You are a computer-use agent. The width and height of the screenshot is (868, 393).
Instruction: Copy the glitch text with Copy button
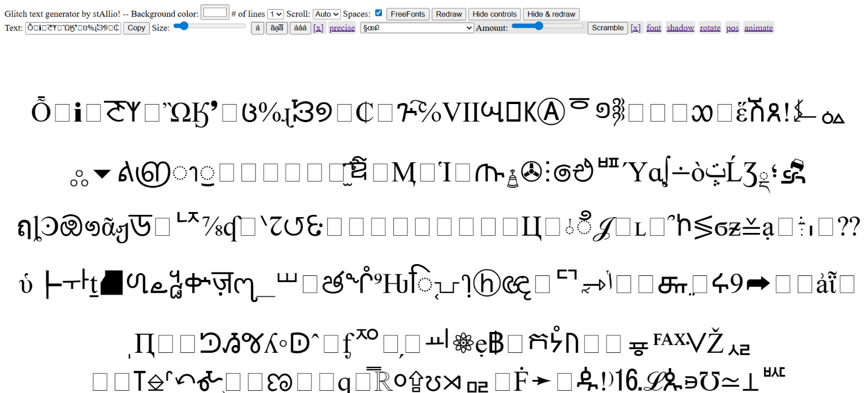tap(136, 28)
